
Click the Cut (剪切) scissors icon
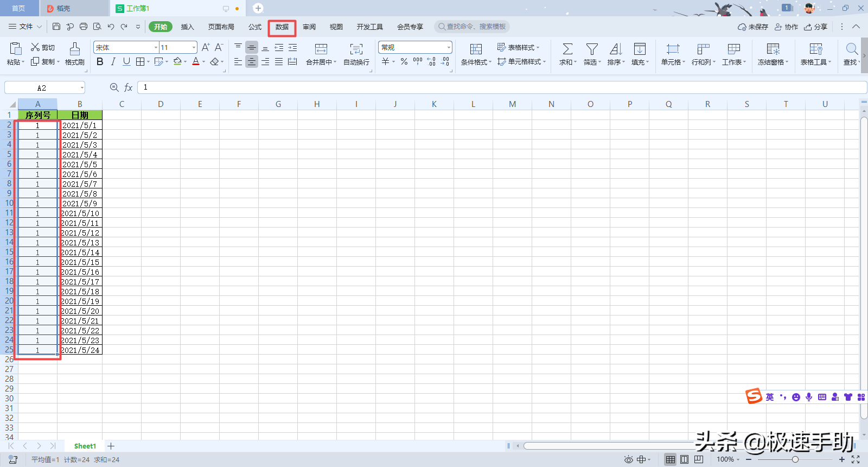pos(35,47)
